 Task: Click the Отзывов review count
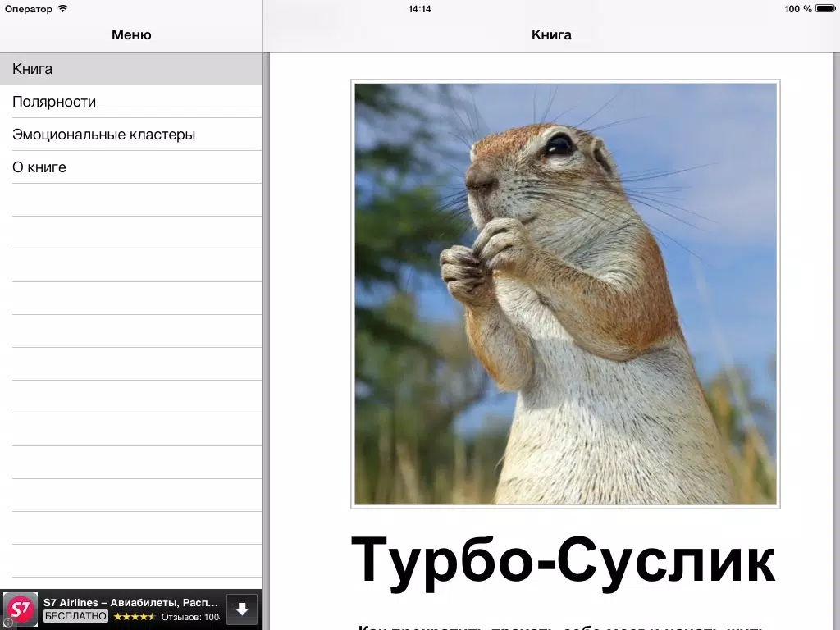190,617
